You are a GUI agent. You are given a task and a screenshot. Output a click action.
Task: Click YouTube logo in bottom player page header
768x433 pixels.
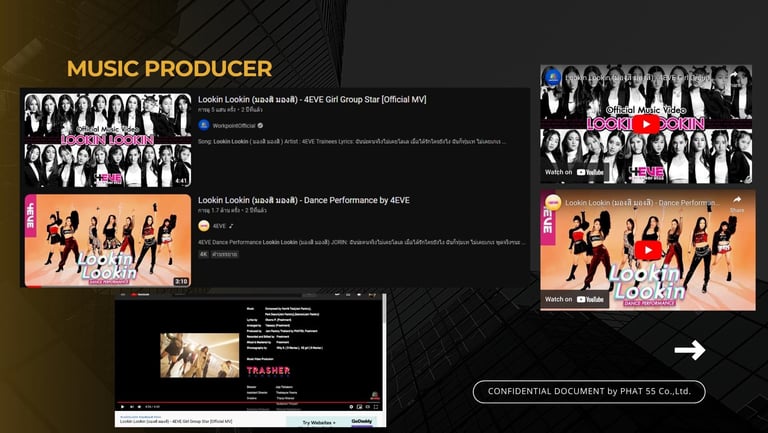tap(140, 294)
